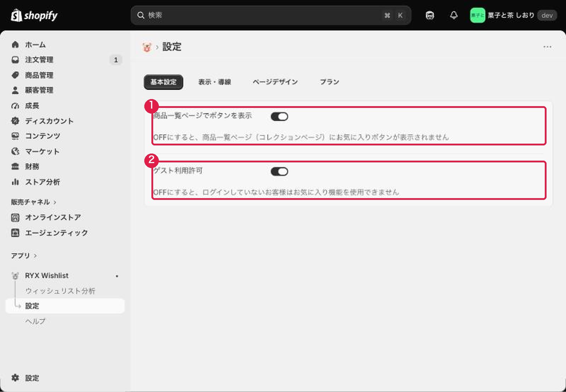Expand 販売チャネル section chevron
This screenshot has width=566, height=392.
coord(55,202)
